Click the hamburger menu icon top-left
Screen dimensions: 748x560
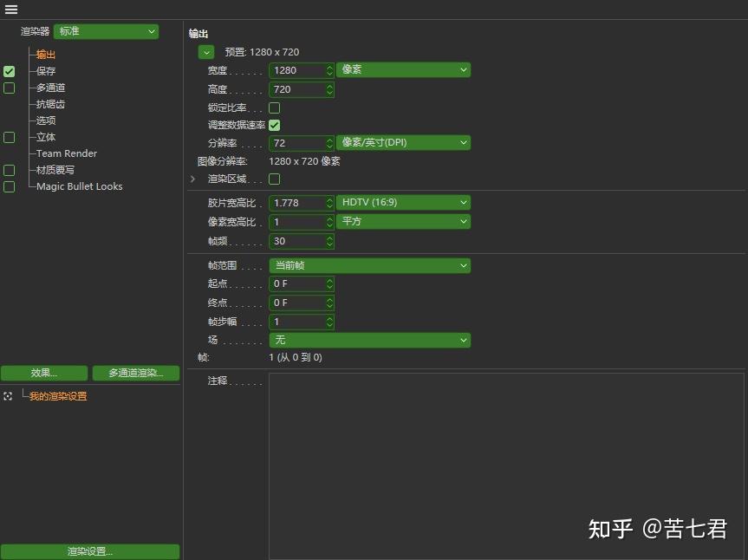[x=11, y=9]
